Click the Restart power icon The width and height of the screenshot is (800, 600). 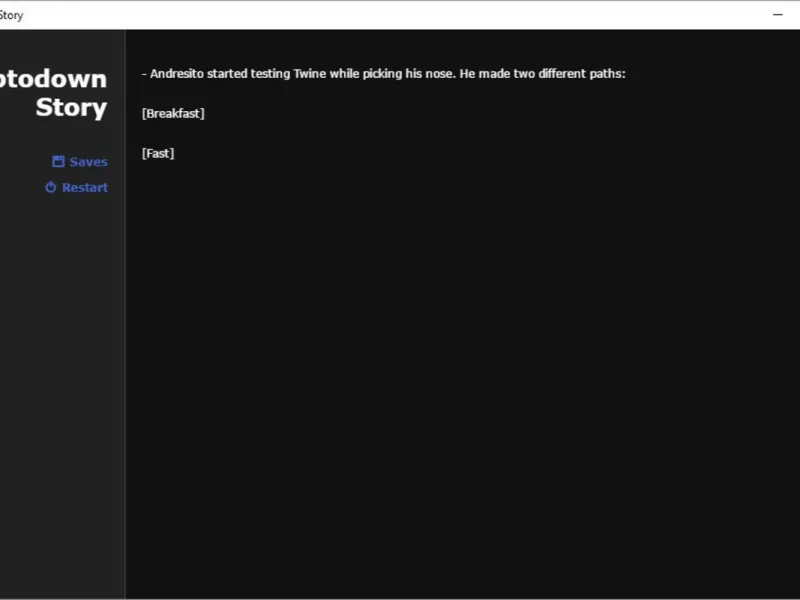click(x=51, y=187)
